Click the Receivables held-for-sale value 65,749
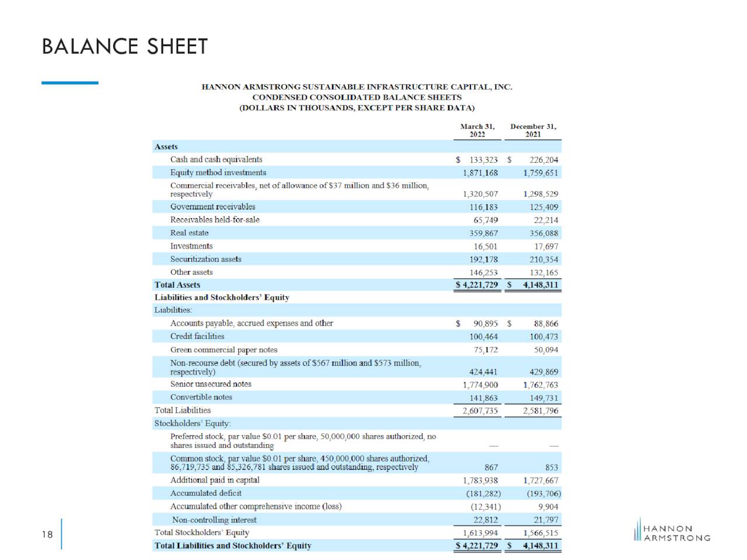Image resolution: width=747 pixels, height=560 pixels. coord(486,220)
